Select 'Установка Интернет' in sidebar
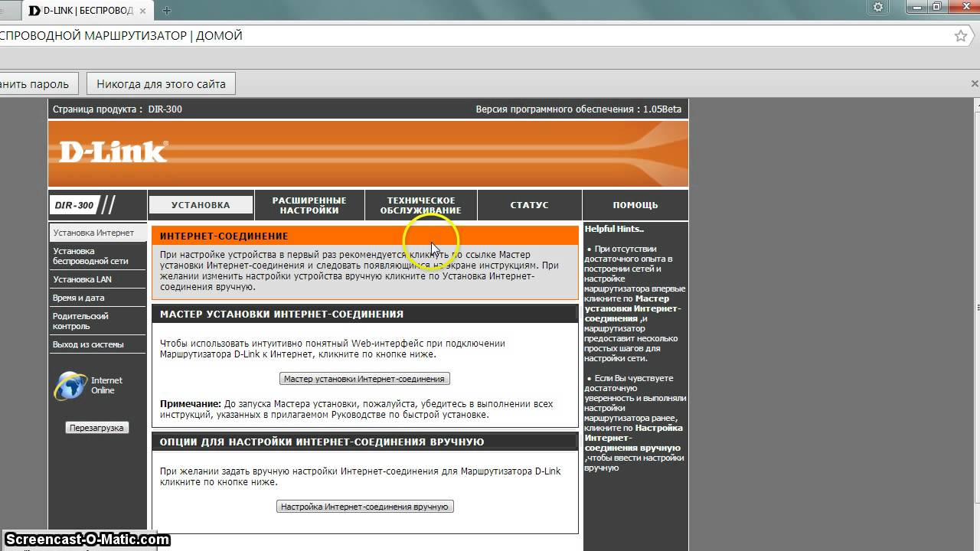The image size is (980, 551). point(97,233)
